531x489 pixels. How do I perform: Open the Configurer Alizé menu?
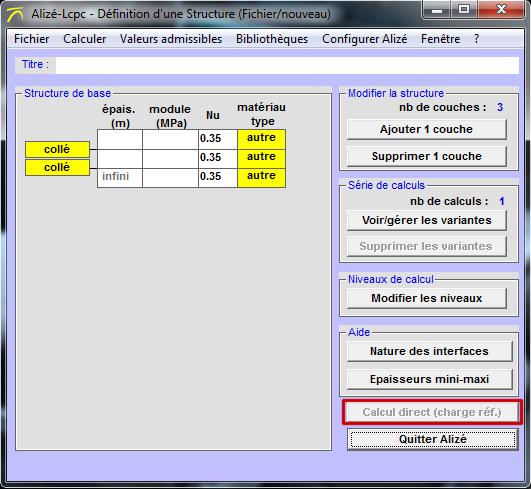[365, 39]
